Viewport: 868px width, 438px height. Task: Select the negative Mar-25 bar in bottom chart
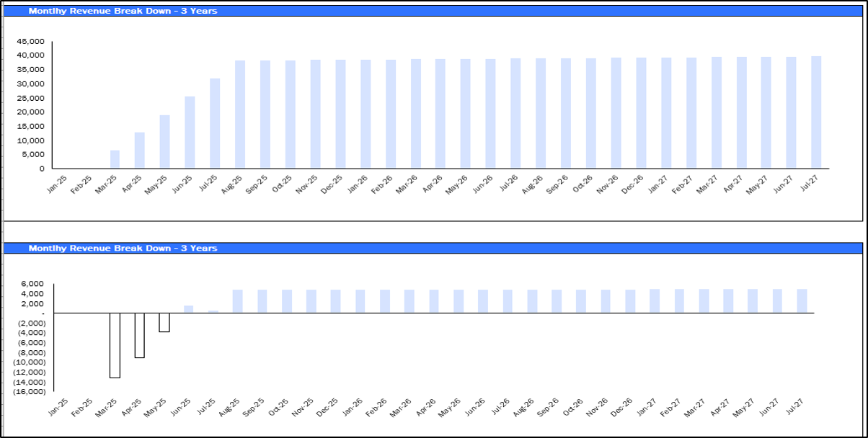coord(115,345)
